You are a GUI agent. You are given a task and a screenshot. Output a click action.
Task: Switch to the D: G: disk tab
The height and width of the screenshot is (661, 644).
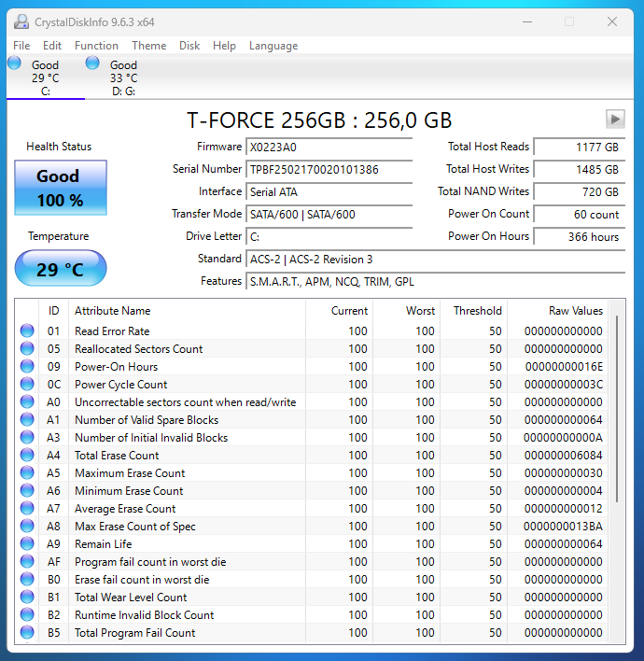pos(123,77)
